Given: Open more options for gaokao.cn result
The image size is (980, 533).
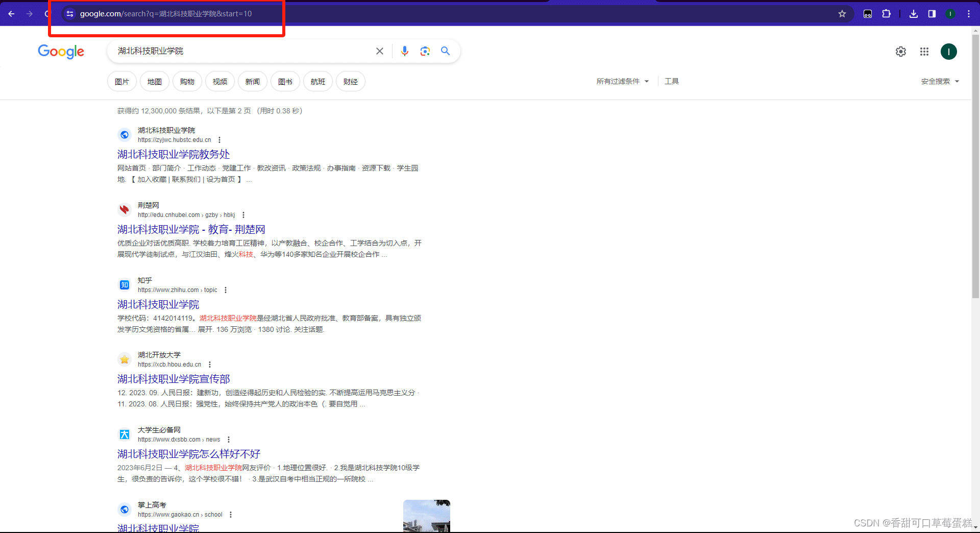Looking at the screenshot, I should [x=231, y=515].
